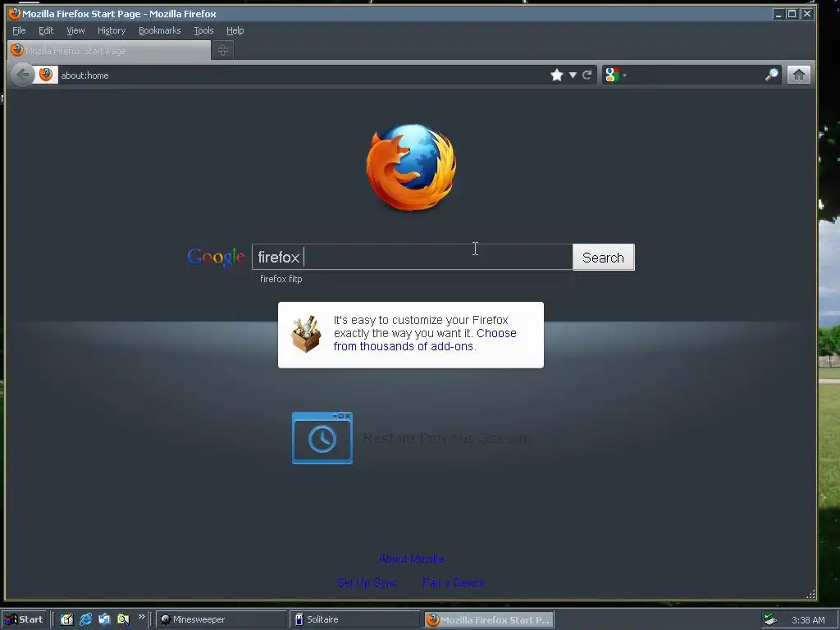Switch to Minesweeper in the taskbar
This screenshot has width=840, height=630.
coord(221,619)
